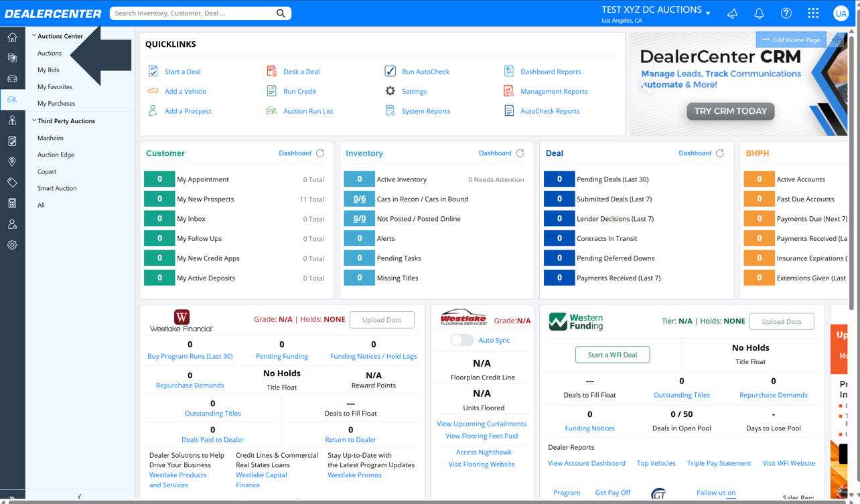Open the Buy Program Runs (Last 30) link
The width and height of the screenshot is (860, 504).
[190, 356]
